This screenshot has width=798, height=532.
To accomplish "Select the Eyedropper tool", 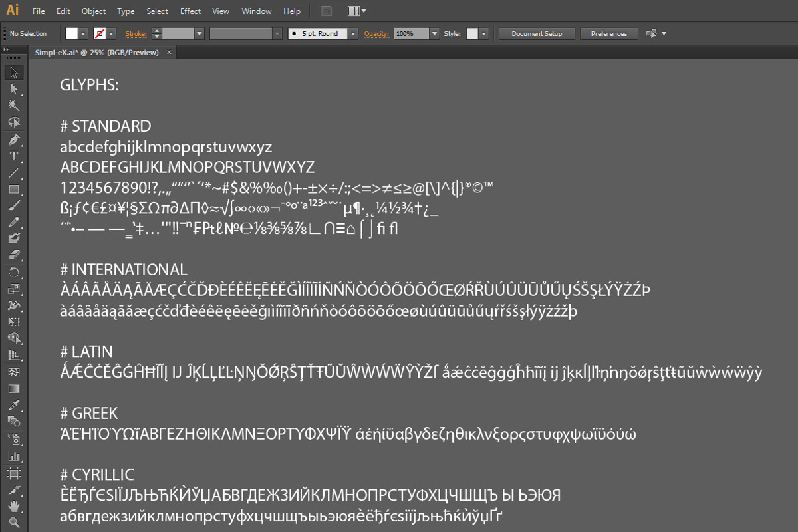I will (14, 405).
